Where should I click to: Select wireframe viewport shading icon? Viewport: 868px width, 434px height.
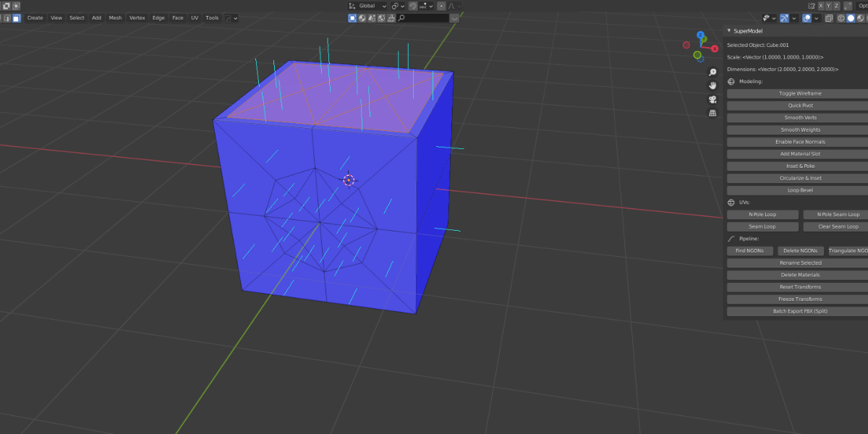pos(841,18)
